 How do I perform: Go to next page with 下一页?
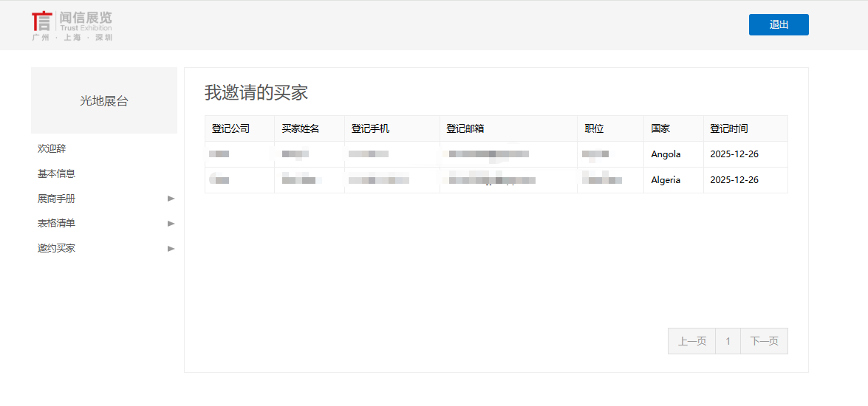(x=764, y=341)
